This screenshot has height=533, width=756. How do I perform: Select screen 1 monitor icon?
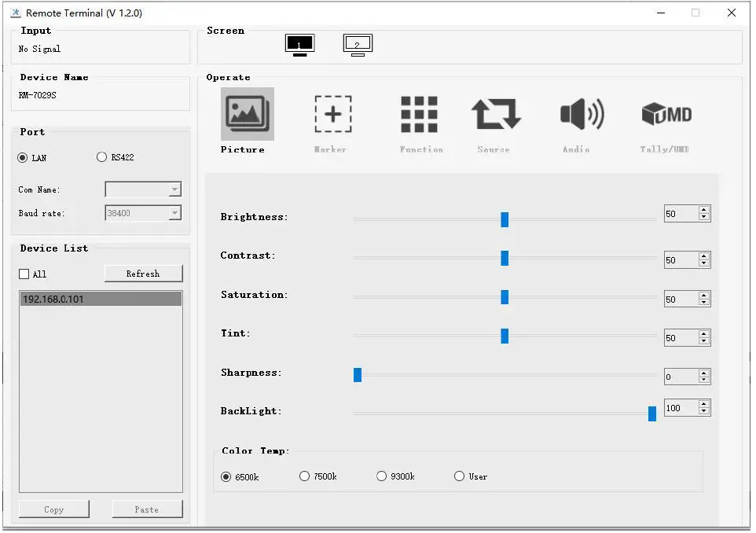click(299, 46)
